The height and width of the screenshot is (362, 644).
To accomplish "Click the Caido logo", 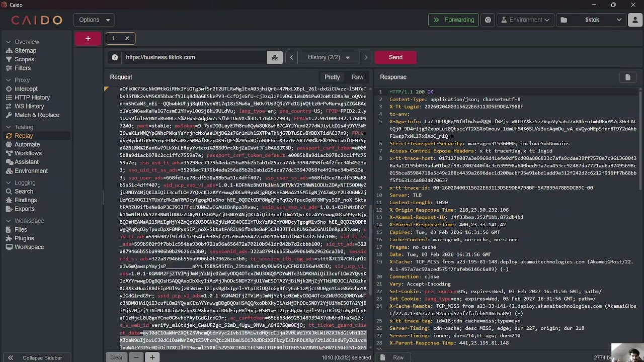I will [x=37, y=20].
